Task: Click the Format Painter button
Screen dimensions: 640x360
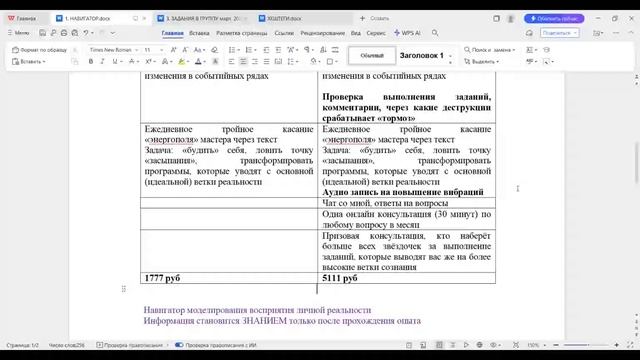Action: [x=39, y=50]
